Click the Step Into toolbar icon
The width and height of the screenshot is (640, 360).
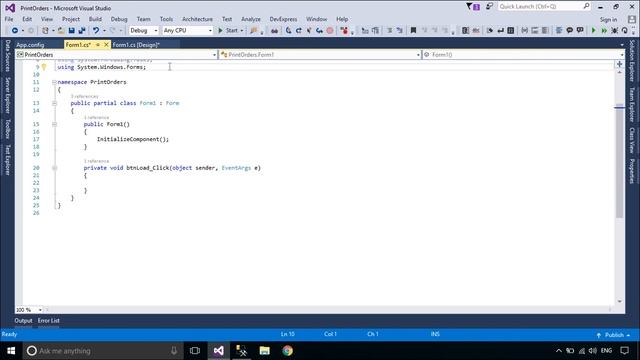click(x=289, y=31)
